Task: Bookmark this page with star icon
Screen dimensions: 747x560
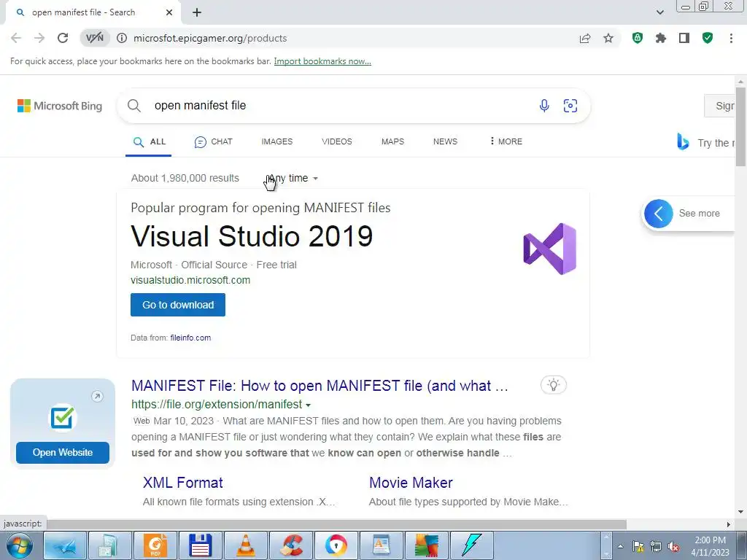Action: pos(608,38)
